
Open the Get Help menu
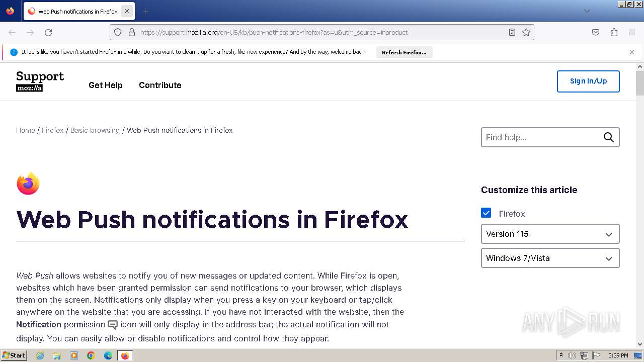(x=106, y=85)
